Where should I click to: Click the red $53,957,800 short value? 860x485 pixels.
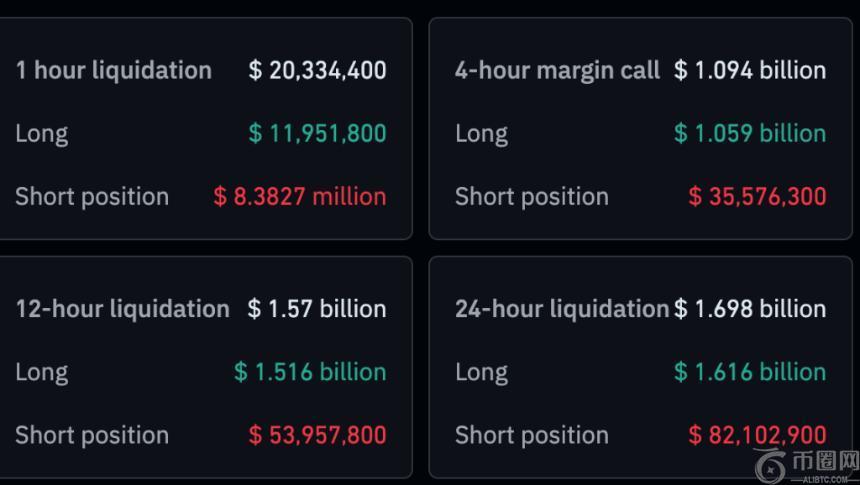[317, 435]
